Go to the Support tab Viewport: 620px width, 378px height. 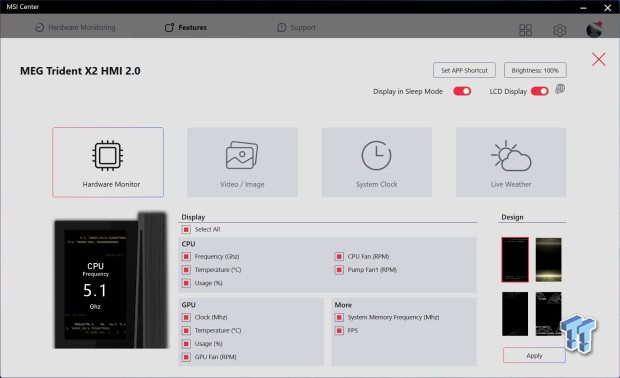(297, 27)
